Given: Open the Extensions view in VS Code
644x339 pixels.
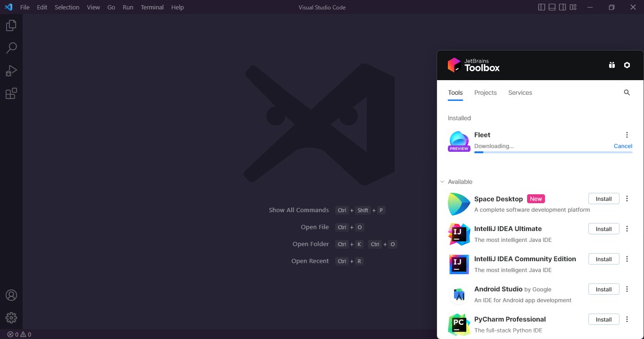Looking at the screenshot, I should point(11,93).
